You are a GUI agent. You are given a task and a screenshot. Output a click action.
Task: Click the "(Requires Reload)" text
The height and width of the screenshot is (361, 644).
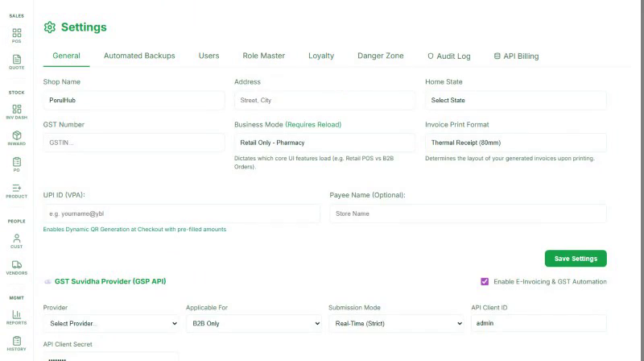point(313,125)
